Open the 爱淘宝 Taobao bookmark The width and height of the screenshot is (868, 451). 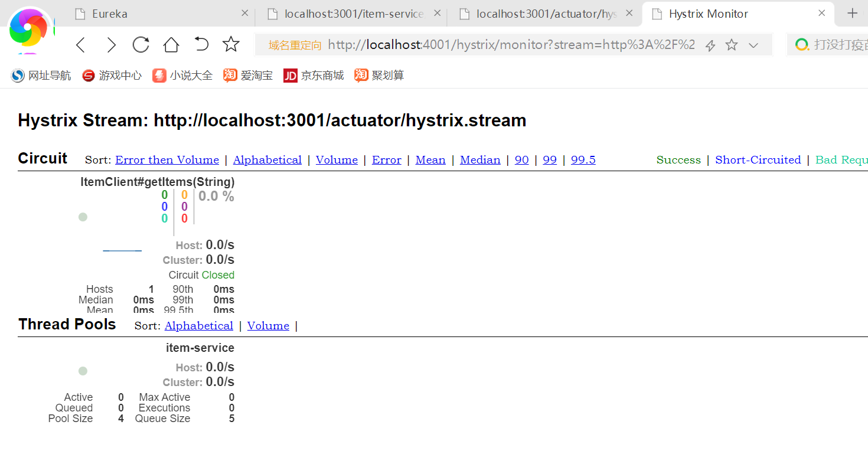coord(247,75)
